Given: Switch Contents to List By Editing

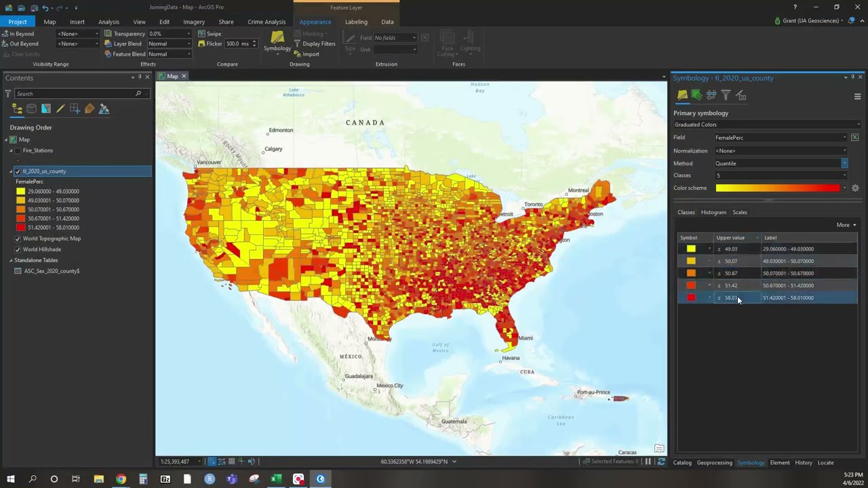Looking at the screenshot, I should point(60,108).
